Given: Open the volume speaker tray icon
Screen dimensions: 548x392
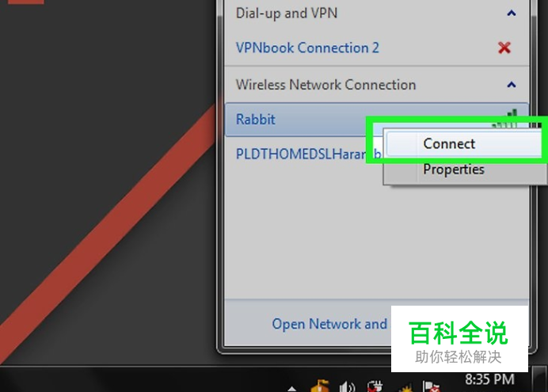Looking at the screenshot, I should click(347, 386).
